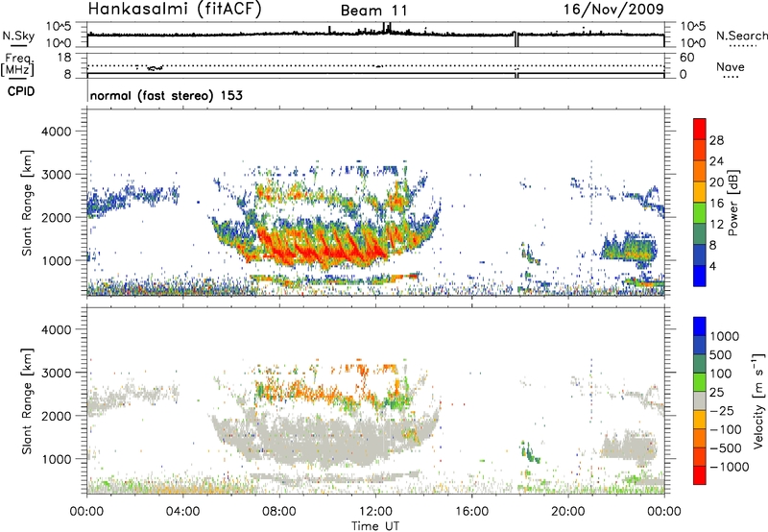The image size is (768, 532).
Task: Click '1000' on the velocity panel range axis
Action: [x=57, y=459]
